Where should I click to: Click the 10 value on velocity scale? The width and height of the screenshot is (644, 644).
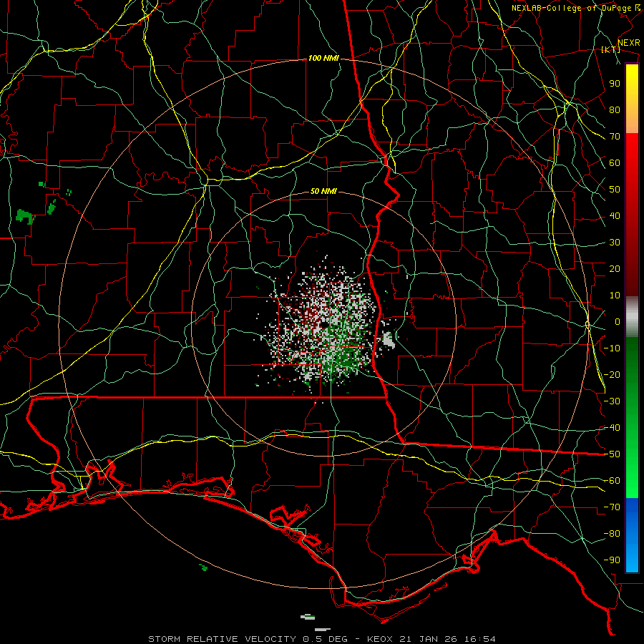[615, 296]
